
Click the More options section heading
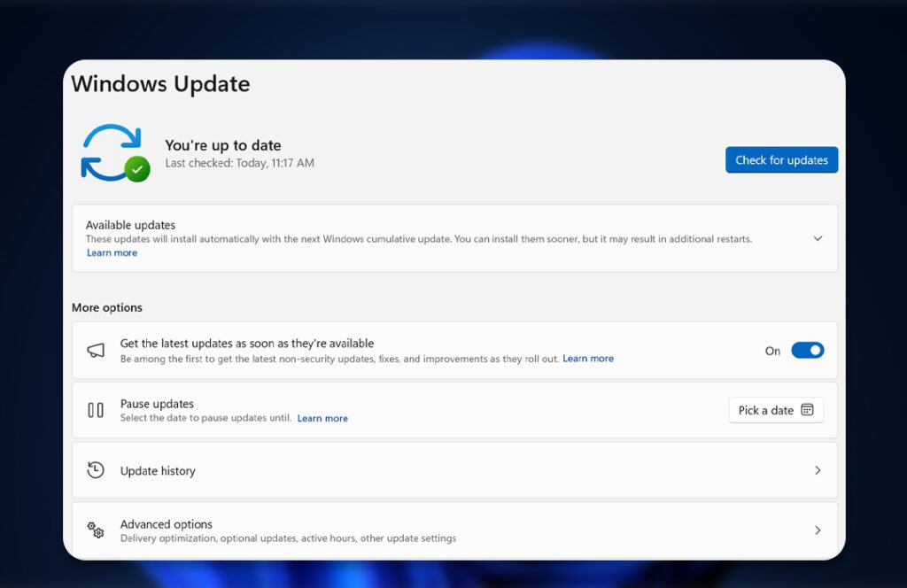(x=107, y=307)
